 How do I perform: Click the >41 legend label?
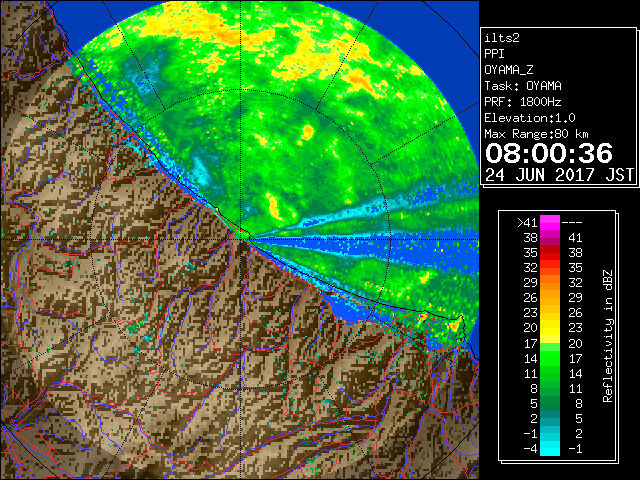click(x=527, y=223)
